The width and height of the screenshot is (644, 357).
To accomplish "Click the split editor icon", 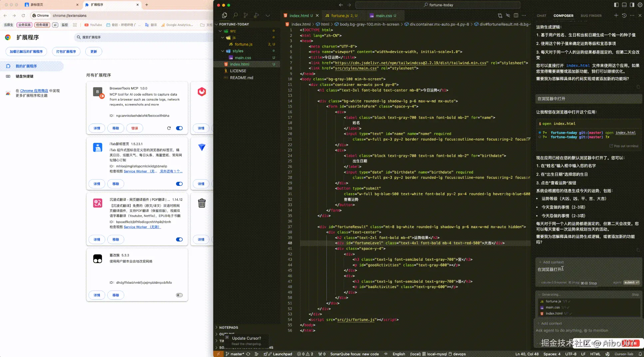I will tap(516, 15).
